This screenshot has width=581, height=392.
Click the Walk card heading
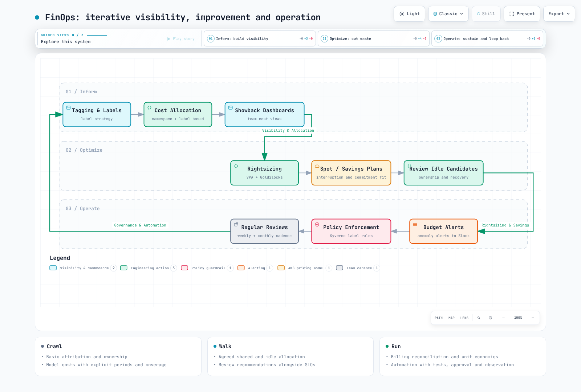click(x=225, y=347)
